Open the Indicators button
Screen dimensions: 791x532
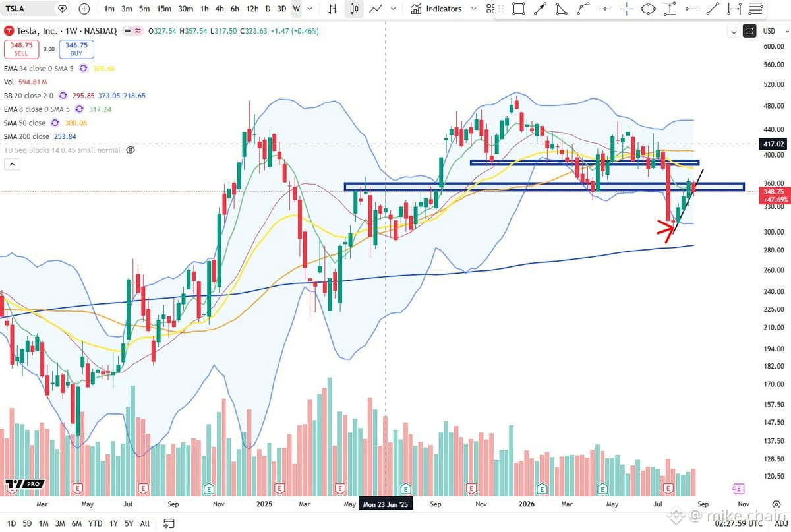pos(436,9)
